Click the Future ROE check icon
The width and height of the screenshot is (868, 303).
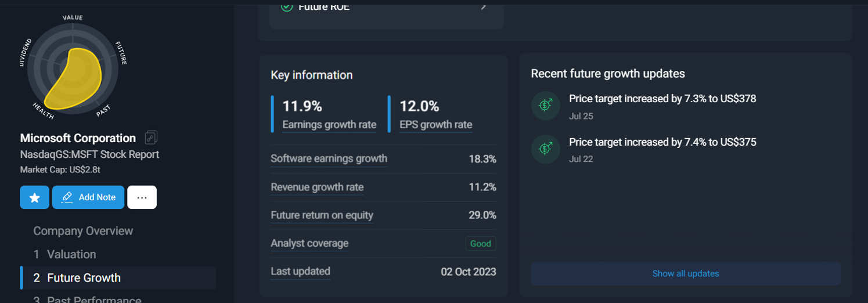pyautogui.click(x=286, y=7)
